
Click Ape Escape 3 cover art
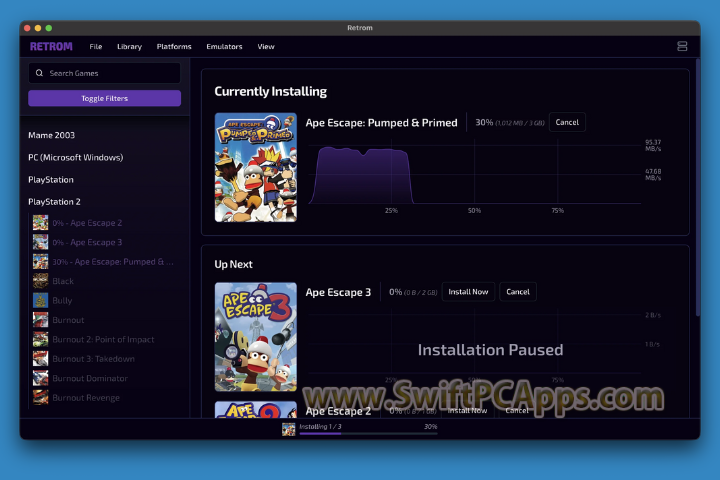point(256,337)
